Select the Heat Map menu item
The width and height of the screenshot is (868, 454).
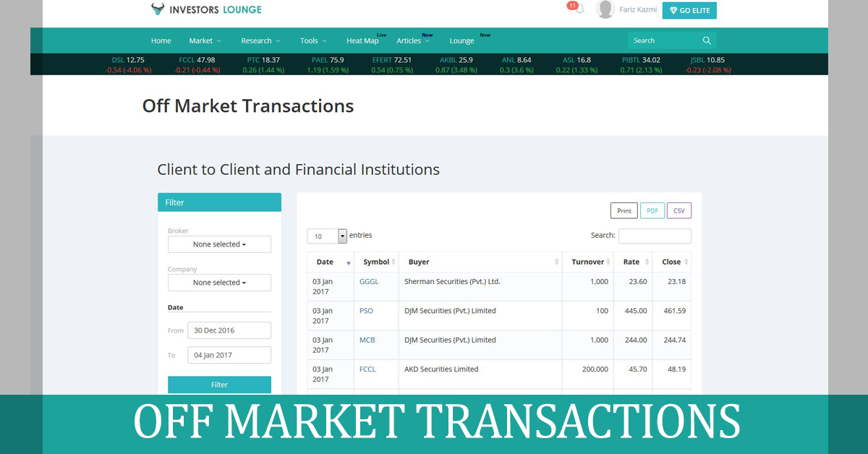(362, 40)
